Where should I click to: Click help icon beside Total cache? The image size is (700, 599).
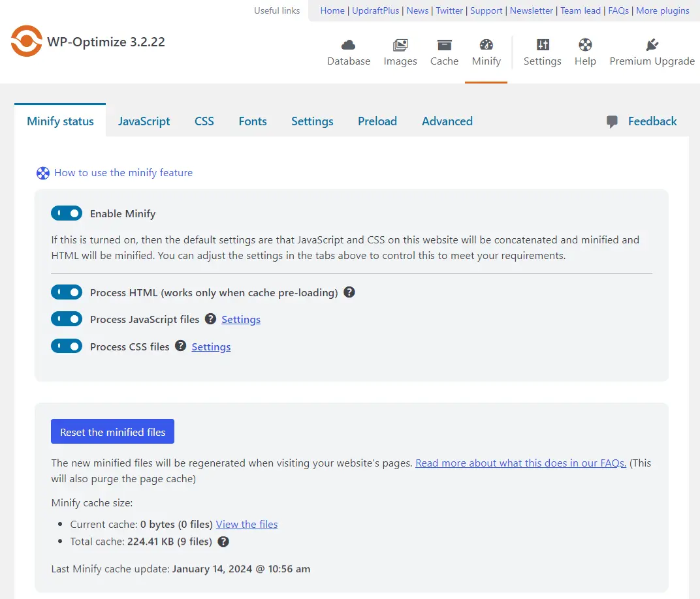coord(223,542)
